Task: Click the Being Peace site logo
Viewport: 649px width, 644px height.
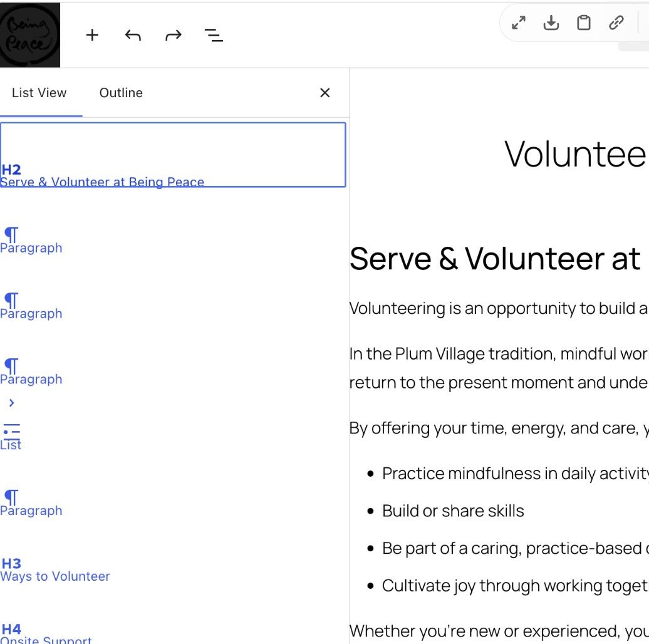Action: pyautogui.click(x=30, y=34)
